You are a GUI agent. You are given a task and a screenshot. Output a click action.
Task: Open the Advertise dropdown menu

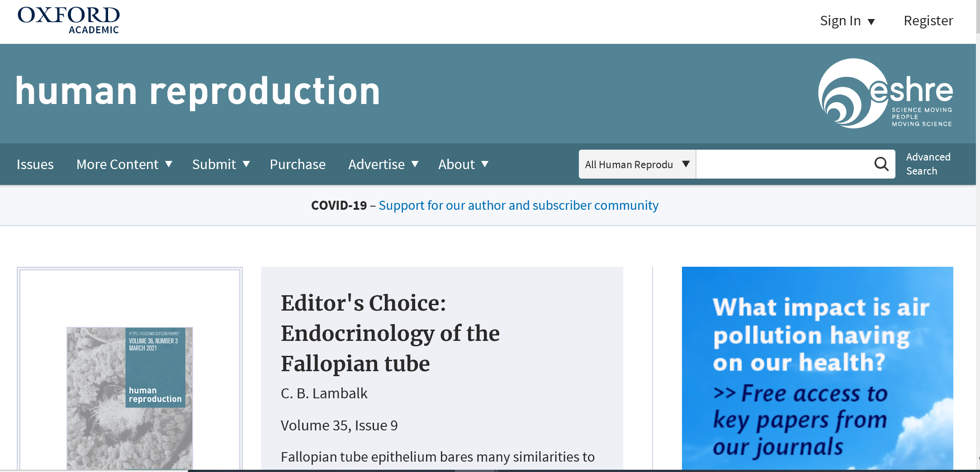coord(383,164)
